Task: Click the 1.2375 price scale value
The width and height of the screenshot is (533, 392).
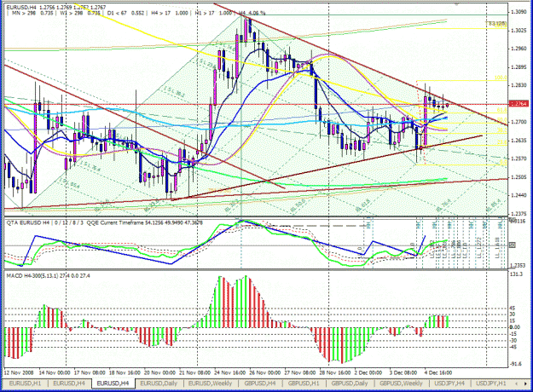Action: (x=519, y=214)
